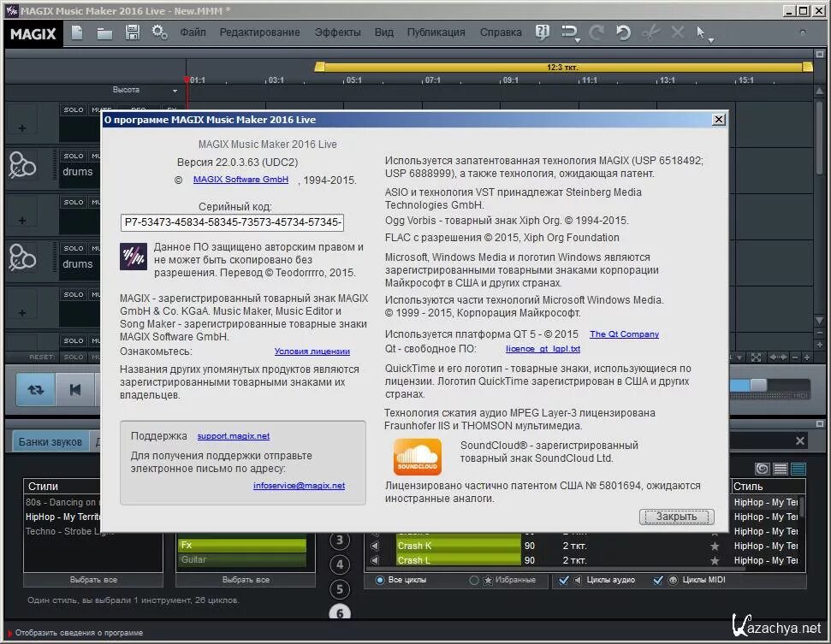Click the context help question mark icon
The image size is (831, 644).
pyautogui.click(x=543, y=32)
